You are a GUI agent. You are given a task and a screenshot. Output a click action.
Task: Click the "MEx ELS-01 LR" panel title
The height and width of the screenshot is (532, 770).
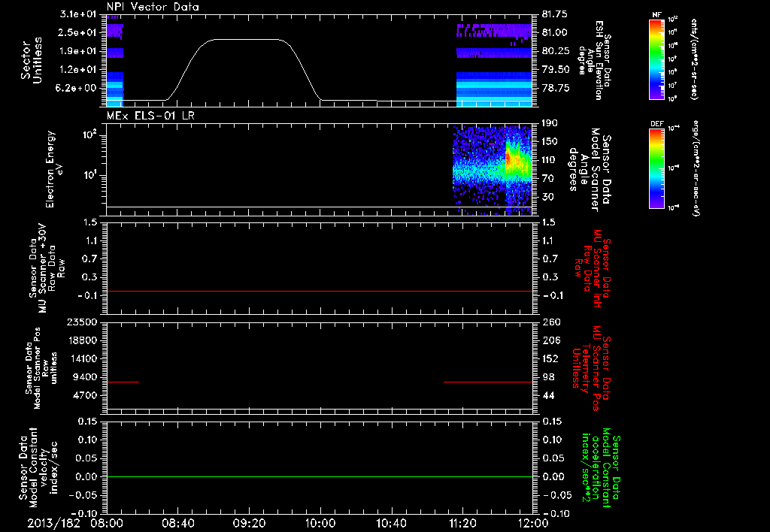(x=150, y=116)
